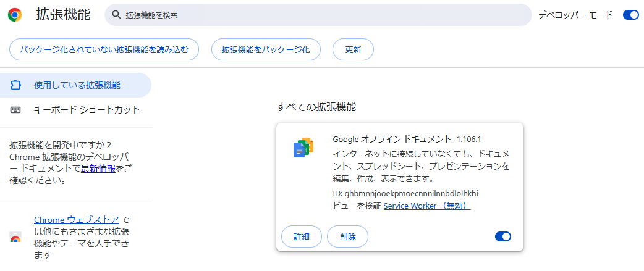Click the puzzle piece extensions icon
The width and height of the screenshot is (644, 271).
click(15, 85)
